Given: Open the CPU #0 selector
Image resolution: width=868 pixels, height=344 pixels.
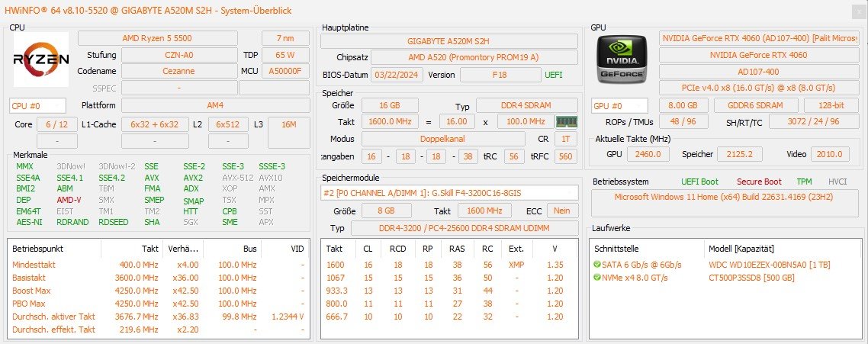Looking at the screenshot, I should [x=37, y=105].
